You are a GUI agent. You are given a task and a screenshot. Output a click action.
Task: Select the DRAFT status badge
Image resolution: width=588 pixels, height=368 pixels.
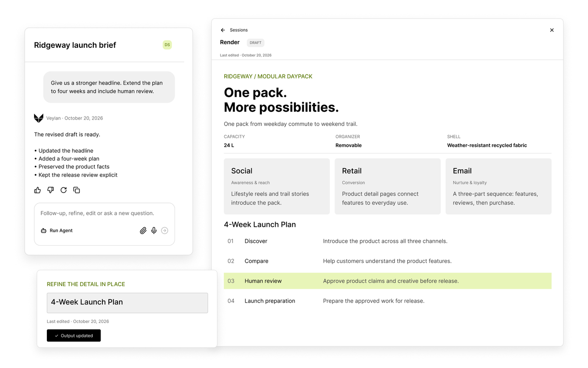pyautogui.click(x=255, y=43)
